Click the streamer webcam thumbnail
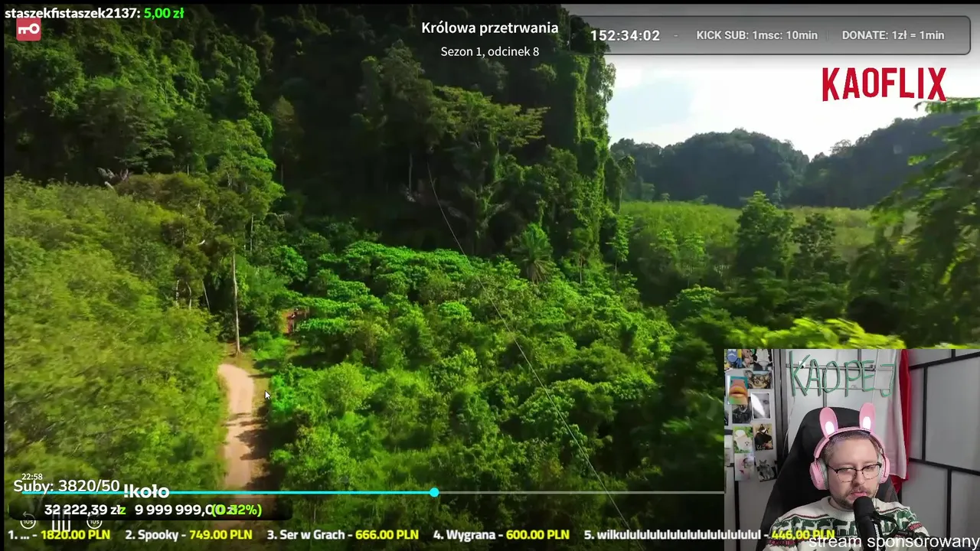 point(851,449)
